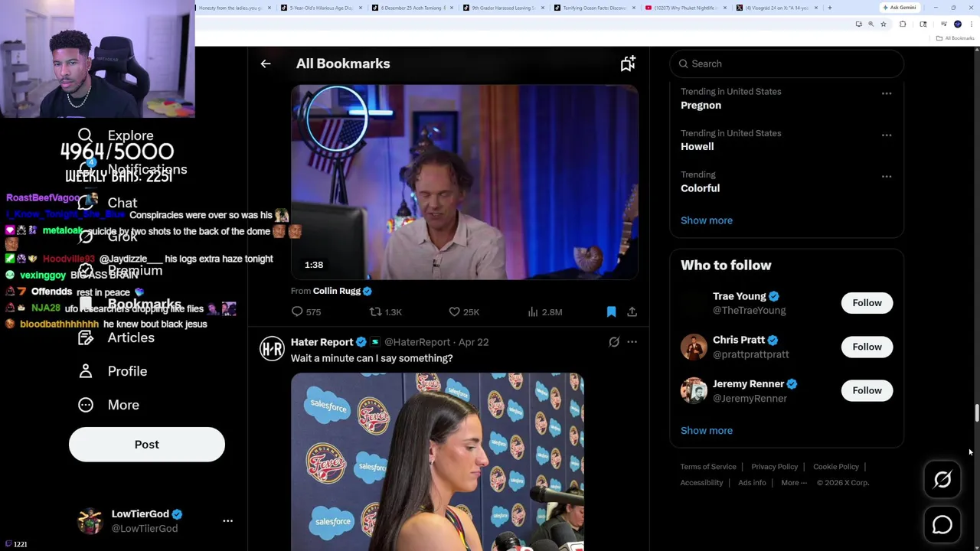
Task: Open the Grok floating button
Action: point(942,480)
